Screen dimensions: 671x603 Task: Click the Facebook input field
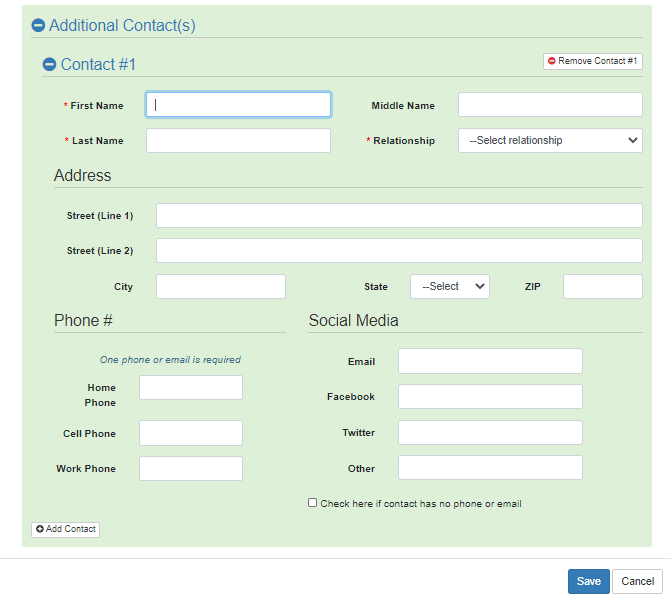tap(490, 397)
